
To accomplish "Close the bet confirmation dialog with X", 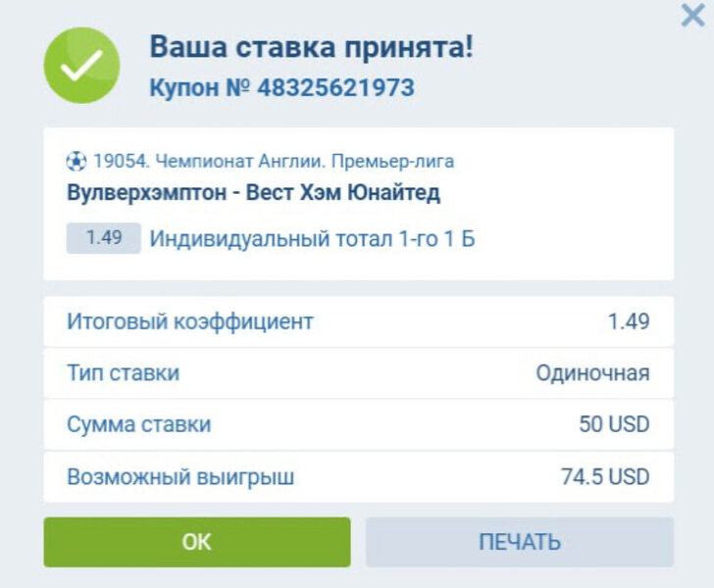I will [692, 17].
